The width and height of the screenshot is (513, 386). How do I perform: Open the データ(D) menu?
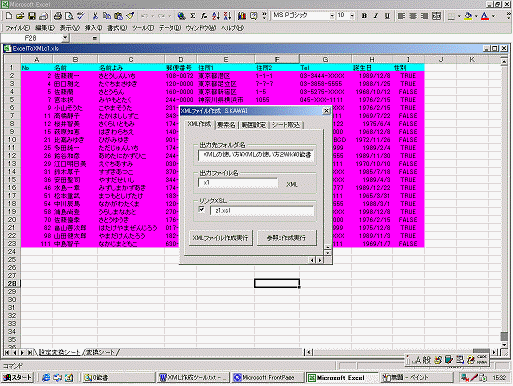170,28
